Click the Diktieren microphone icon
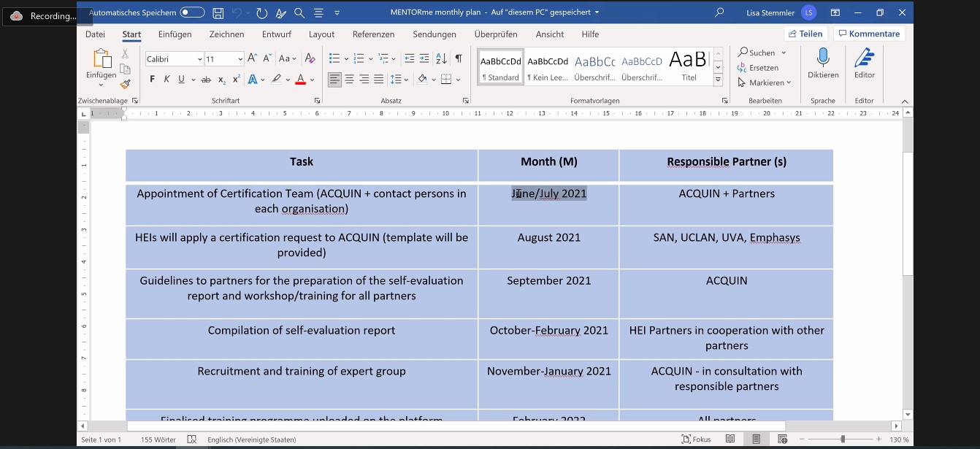This screenshot has width=980, height=449. click(x=822, y=58)
